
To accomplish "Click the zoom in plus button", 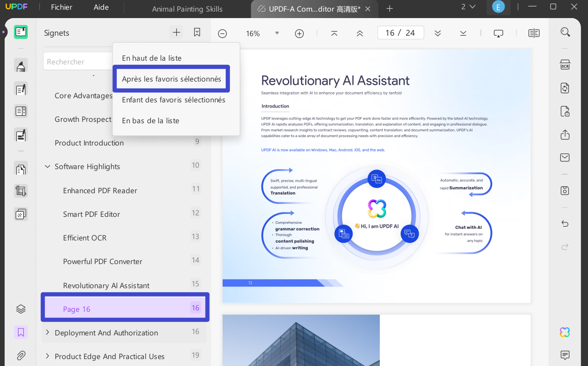I will 300,33.
